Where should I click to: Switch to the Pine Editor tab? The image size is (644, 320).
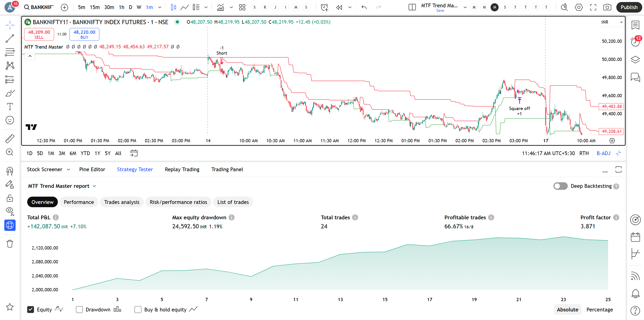tap(92, 169)
